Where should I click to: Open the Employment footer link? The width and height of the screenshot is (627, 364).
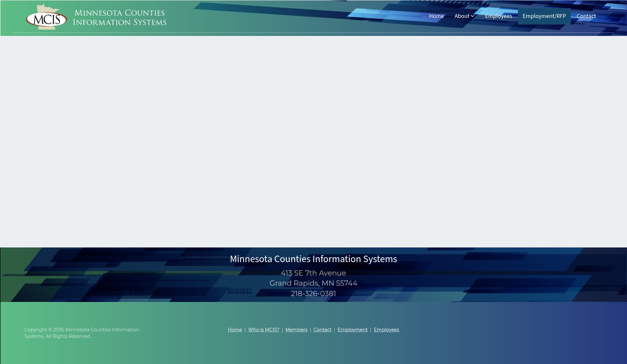[352, 330]
